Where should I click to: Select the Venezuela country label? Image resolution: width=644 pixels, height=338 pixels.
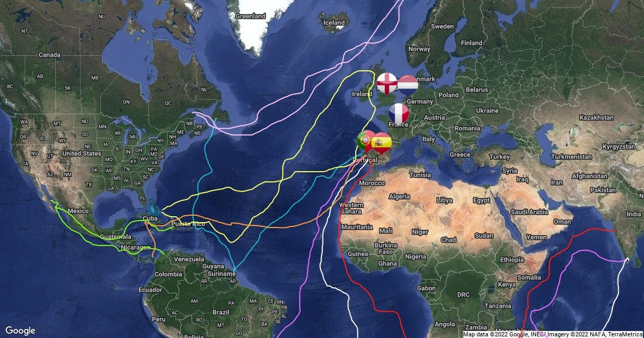coord(190,259)
